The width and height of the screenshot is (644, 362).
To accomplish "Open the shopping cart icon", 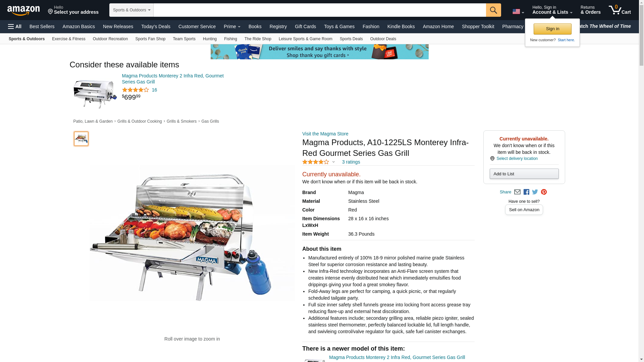I will (x=620, y=10).
